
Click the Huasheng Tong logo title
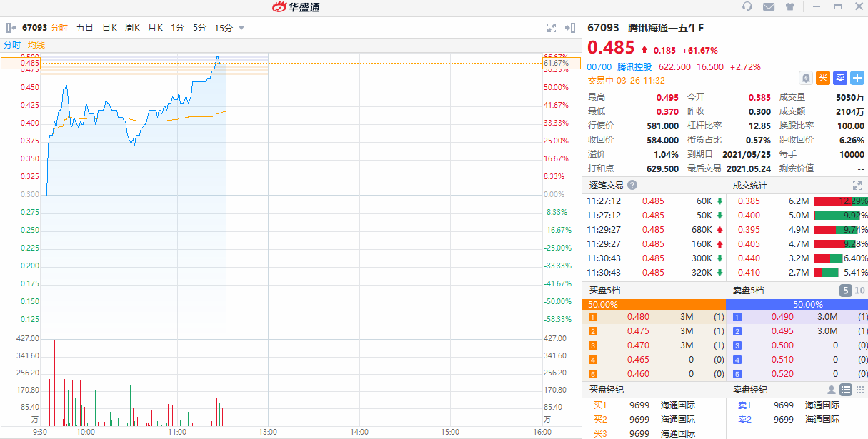(296, 7)
